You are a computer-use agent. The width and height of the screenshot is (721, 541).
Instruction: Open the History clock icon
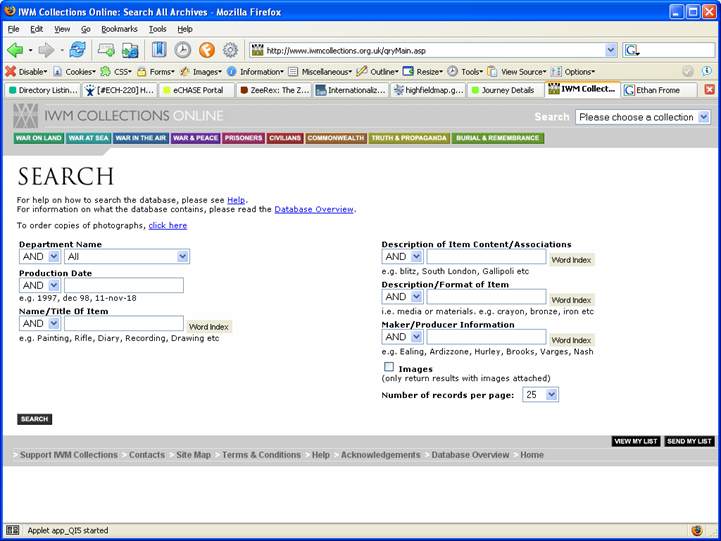click(183, 50)
